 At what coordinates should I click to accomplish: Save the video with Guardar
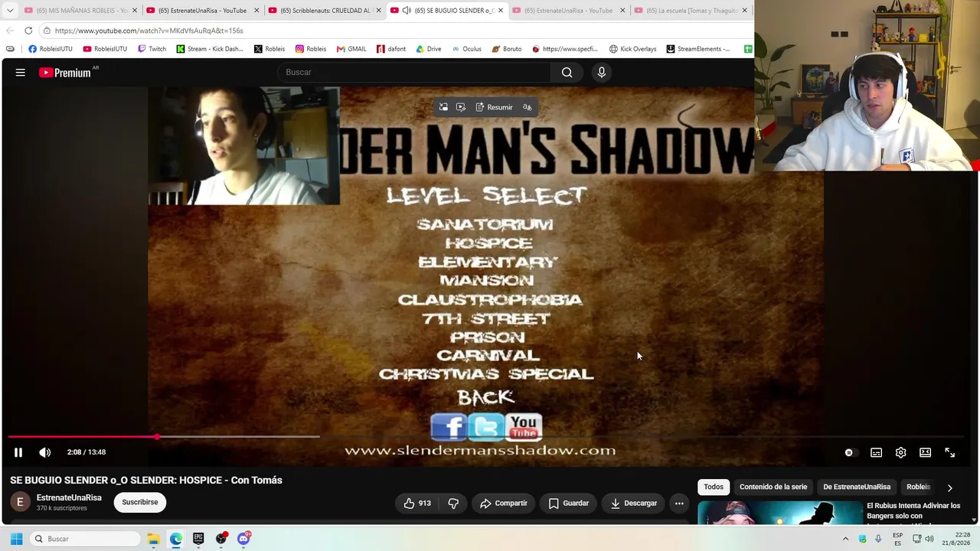(569, 503)
